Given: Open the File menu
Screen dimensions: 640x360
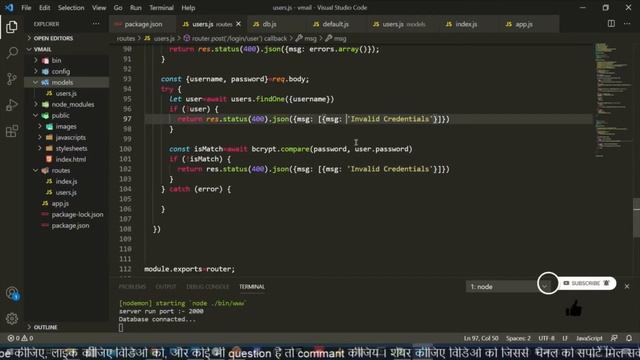Looking at the screenshot, I should 26,8.
